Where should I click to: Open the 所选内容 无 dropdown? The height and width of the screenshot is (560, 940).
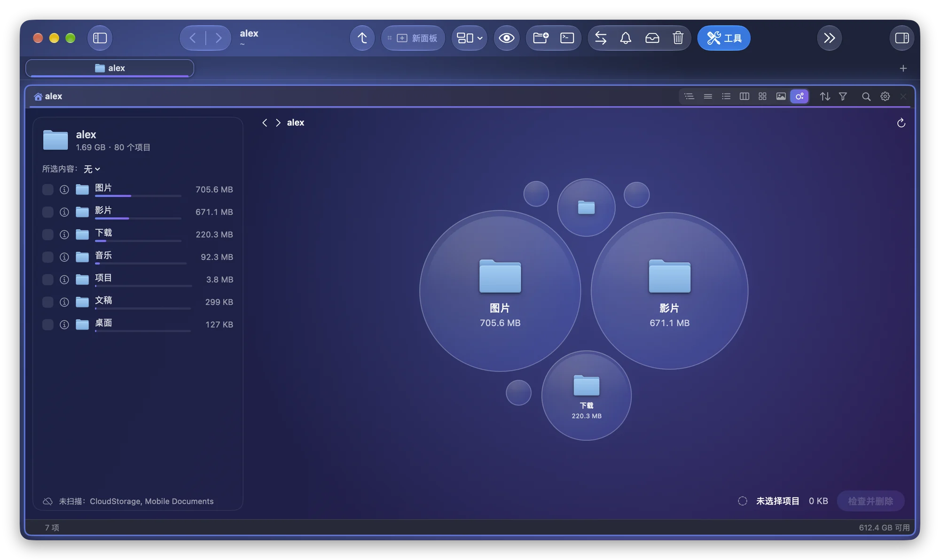92,169
